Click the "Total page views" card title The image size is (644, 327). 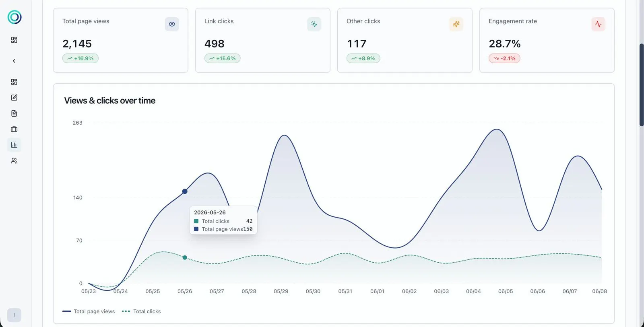pos(86,21)
